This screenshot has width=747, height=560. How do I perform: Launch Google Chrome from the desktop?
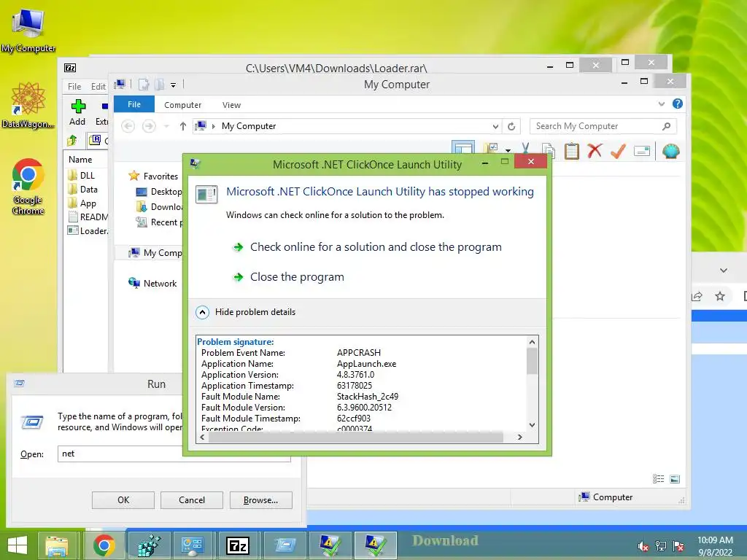[28, 186]
